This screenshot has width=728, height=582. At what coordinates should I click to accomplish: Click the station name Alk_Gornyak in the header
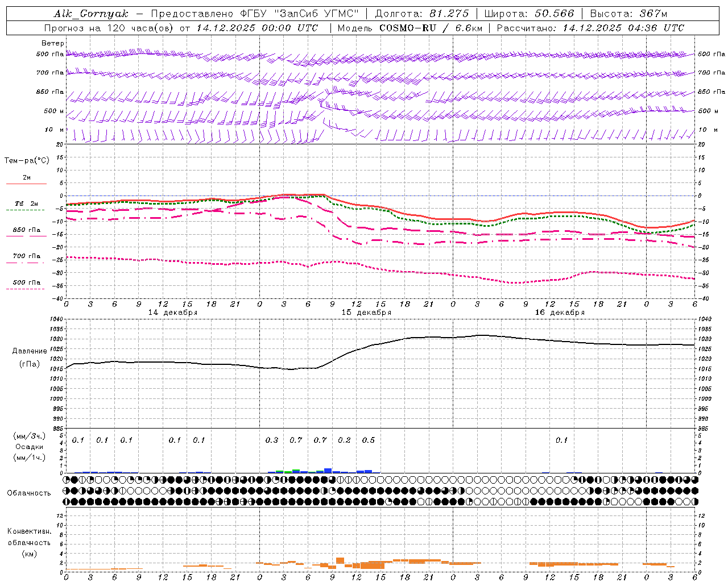coord(91,14)
